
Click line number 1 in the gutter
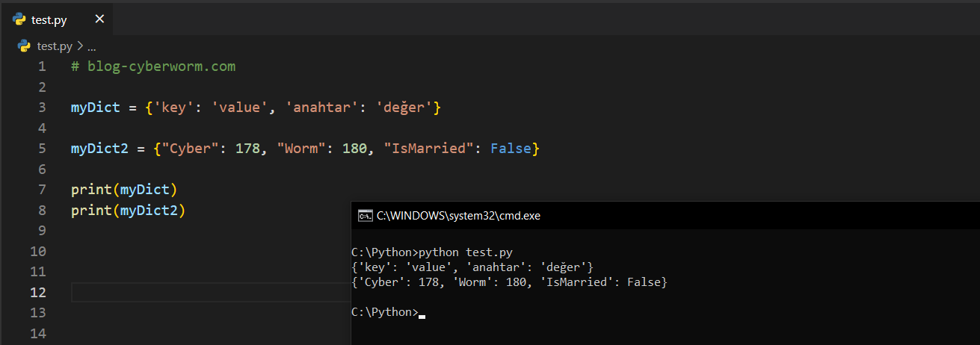(42, 66)
